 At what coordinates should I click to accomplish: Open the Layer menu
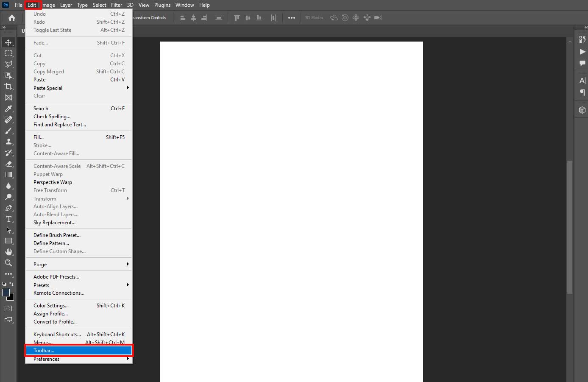tap(66, 5)
